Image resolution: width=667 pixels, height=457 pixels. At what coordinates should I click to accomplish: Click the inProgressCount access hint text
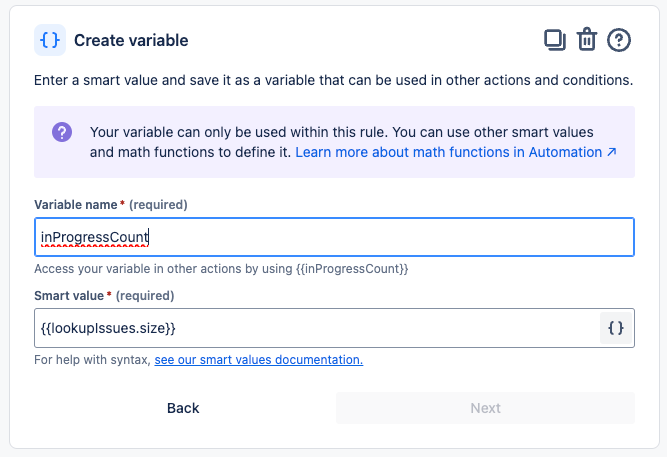(221, 269)
